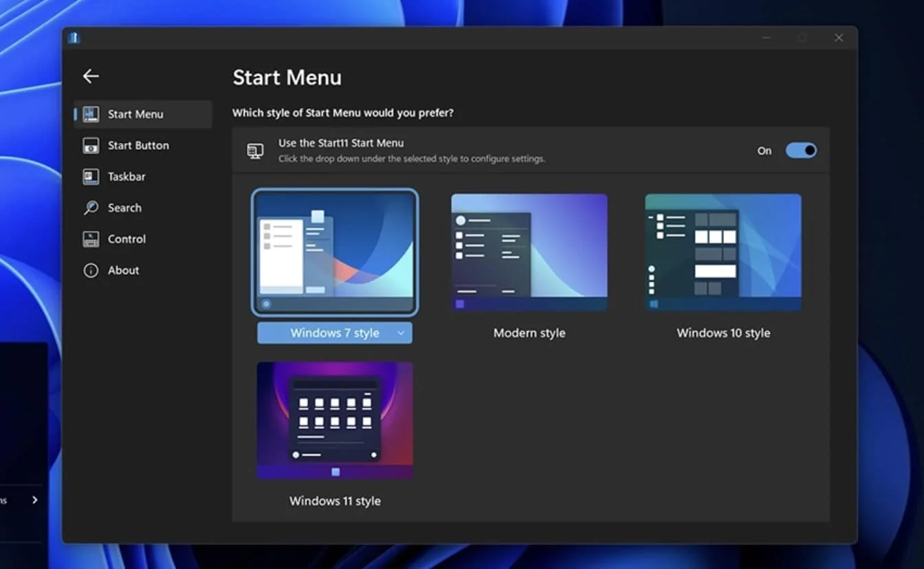
Task: Click the Taskbar sidebar icon
Action: [x=91, y=177]
